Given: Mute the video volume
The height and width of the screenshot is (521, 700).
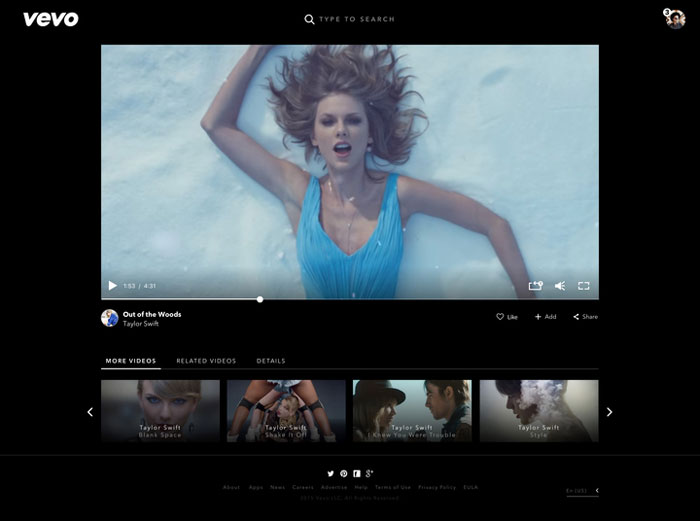Looking at the screenshot, I should (x=560, y=286).
